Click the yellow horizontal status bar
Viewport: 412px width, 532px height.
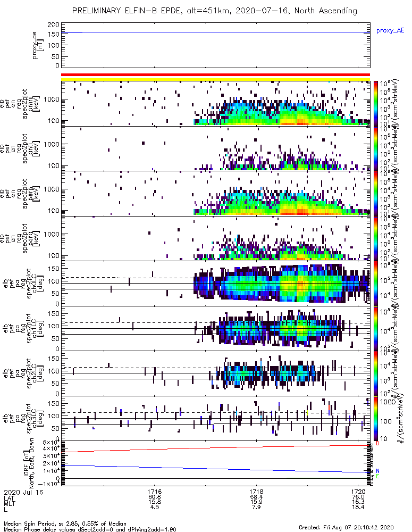216,79
